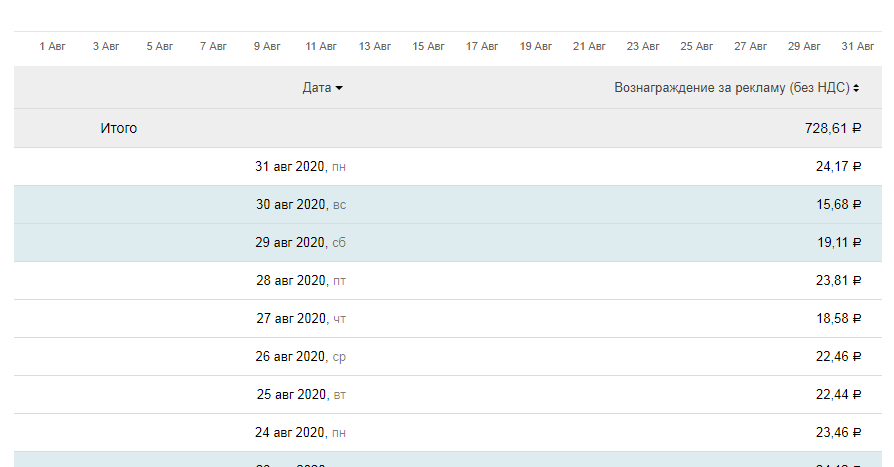Click the 24 авг 2020 date cell
Screen dimensions: 894x467
[x=300, y=433]
